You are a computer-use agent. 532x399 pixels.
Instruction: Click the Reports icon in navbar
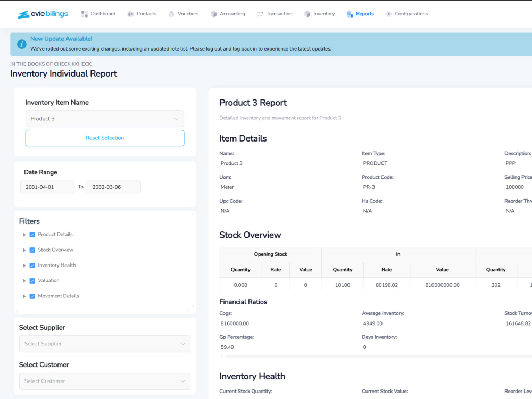pyautogui.click(x=350, y=14)
